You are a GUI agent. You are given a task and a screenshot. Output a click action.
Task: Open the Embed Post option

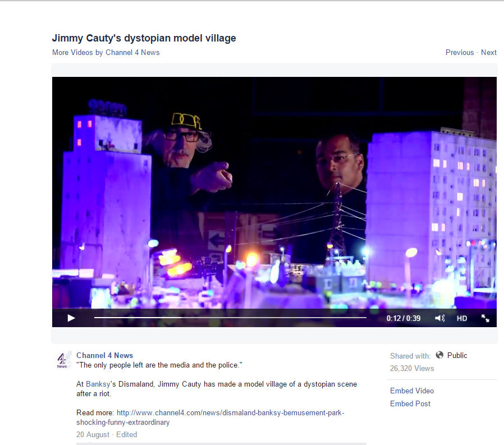tap(410, 403)
